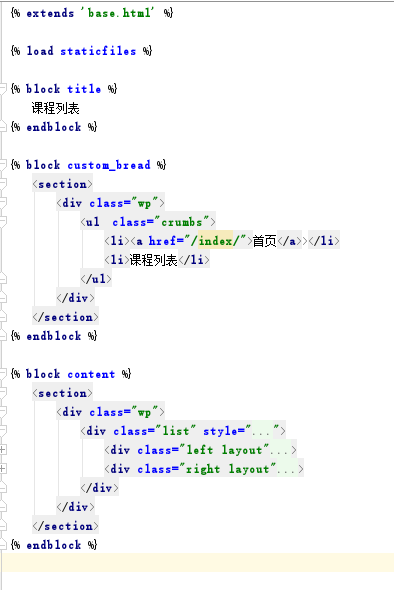
Task: Collapse the block content fold marker
Action: tap(3, 374)
